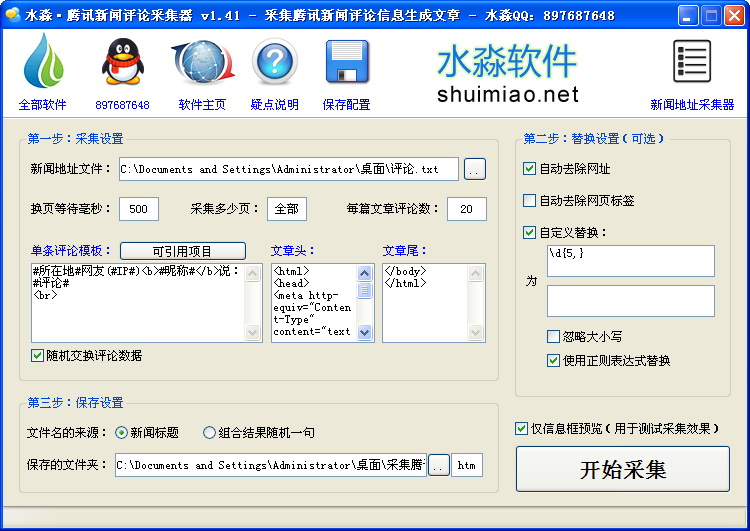The height and width of the screenshot is (531, 750).
Task: Click browse button beside 保存的文件夹 path
Action: tap(438, 465)
